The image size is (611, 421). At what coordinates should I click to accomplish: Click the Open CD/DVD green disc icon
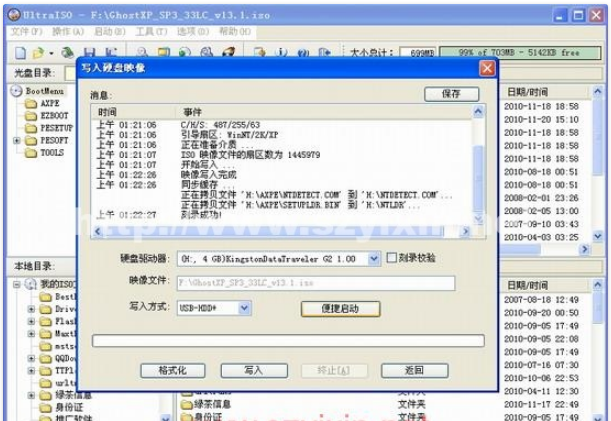point(68,52)
